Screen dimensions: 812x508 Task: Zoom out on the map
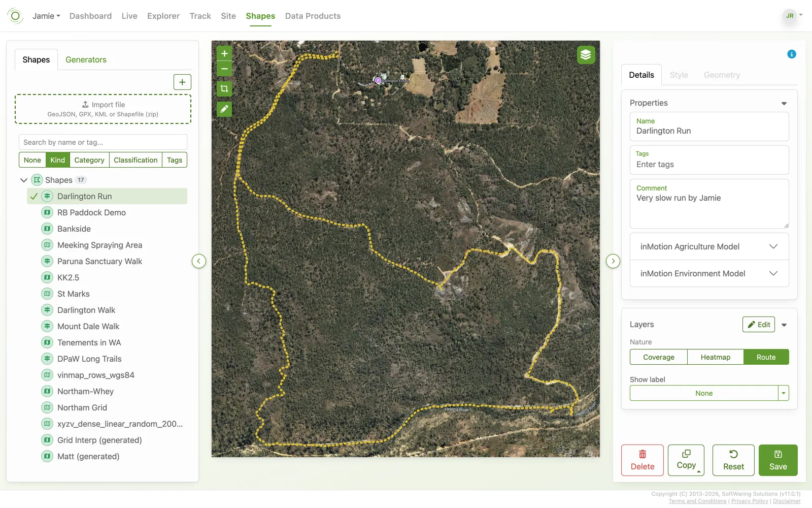(224, 69)
